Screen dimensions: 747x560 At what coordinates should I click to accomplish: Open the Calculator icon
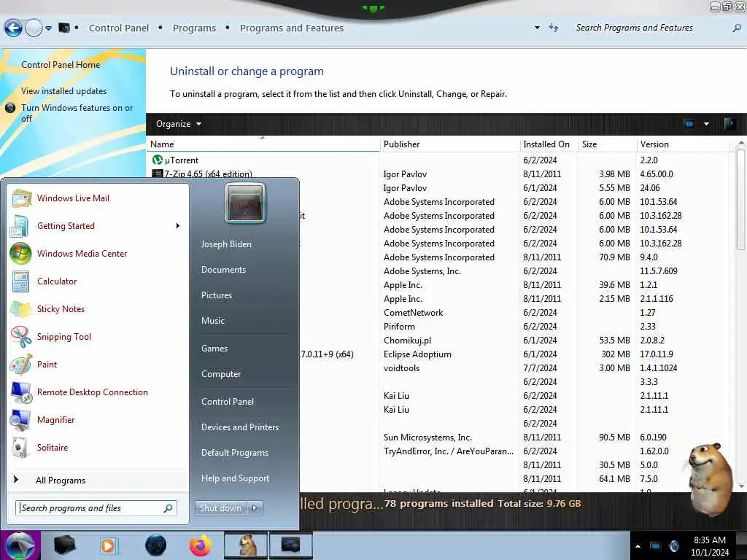click(20, 281)
